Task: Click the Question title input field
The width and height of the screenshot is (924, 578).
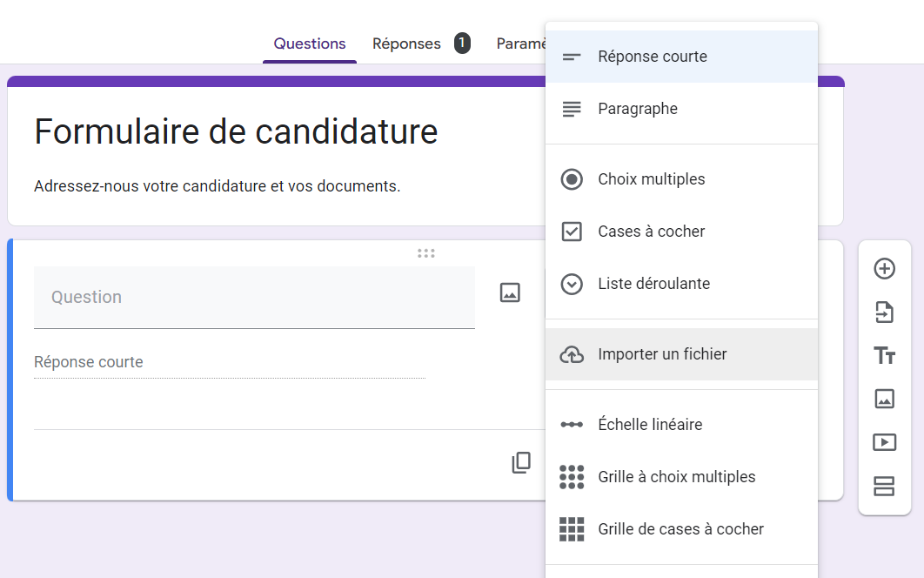Action: point(254,297)
